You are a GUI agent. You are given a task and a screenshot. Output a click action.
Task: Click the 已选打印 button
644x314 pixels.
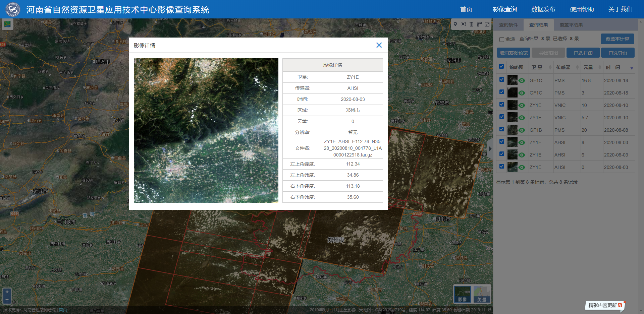click(583, 53)
